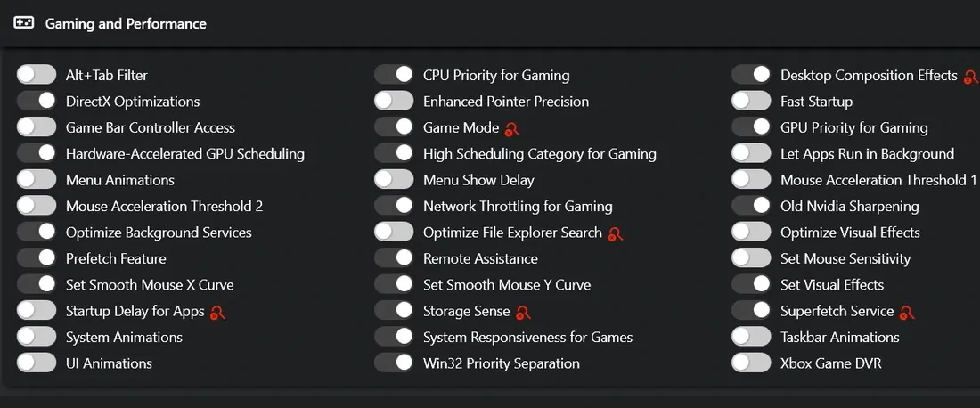Disable DirectX Optimizations toggle
This screenshot has height=408, width=980.
(37, 102)
